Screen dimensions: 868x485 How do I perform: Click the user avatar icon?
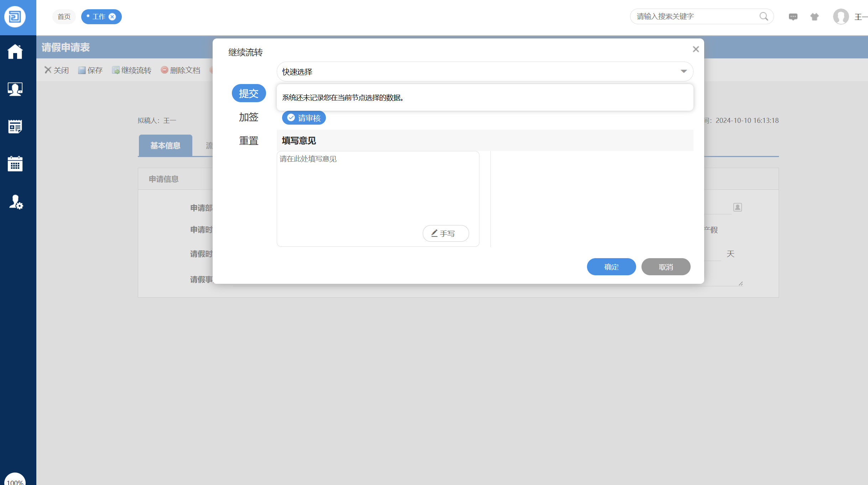pos(841,17)
